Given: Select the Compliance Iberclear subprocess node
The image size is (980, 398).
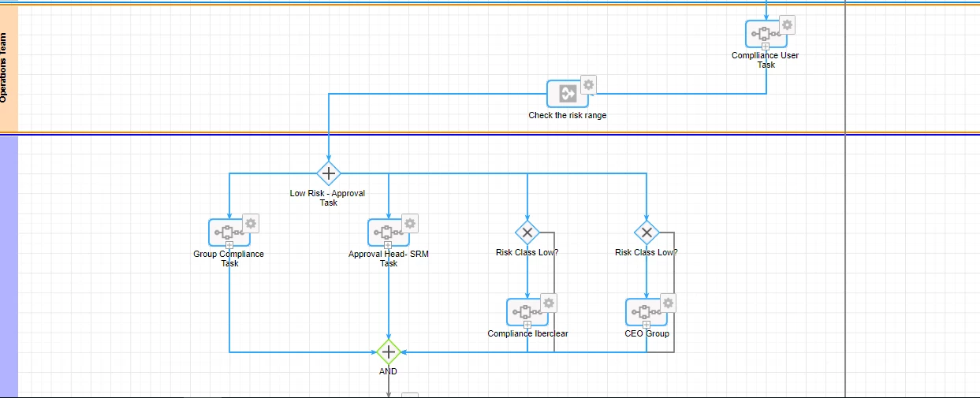Looking at the screenshot, I should (527, 312).
